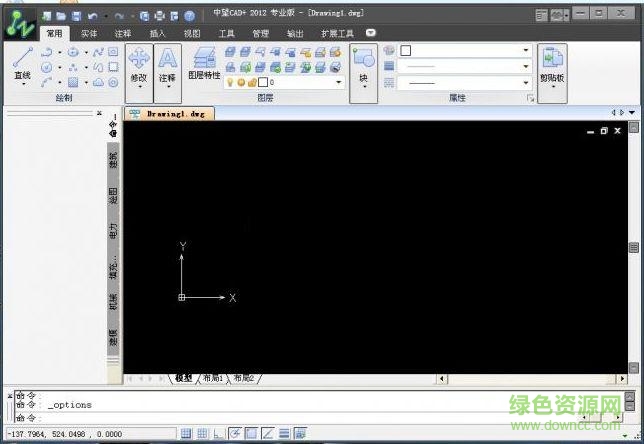Click the linetype icon in properties panel

point(389,83)
